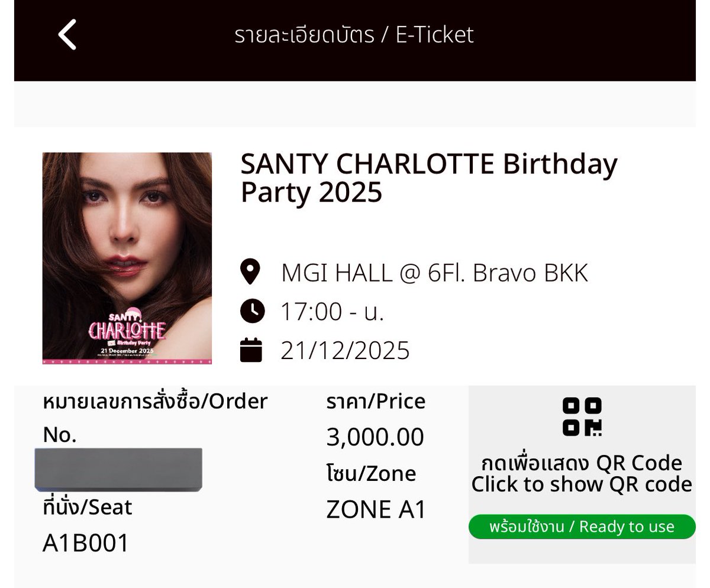This screenshot has height=588, width=710.
Task: Click the Seat label
Action: click(x=88, y=507)
